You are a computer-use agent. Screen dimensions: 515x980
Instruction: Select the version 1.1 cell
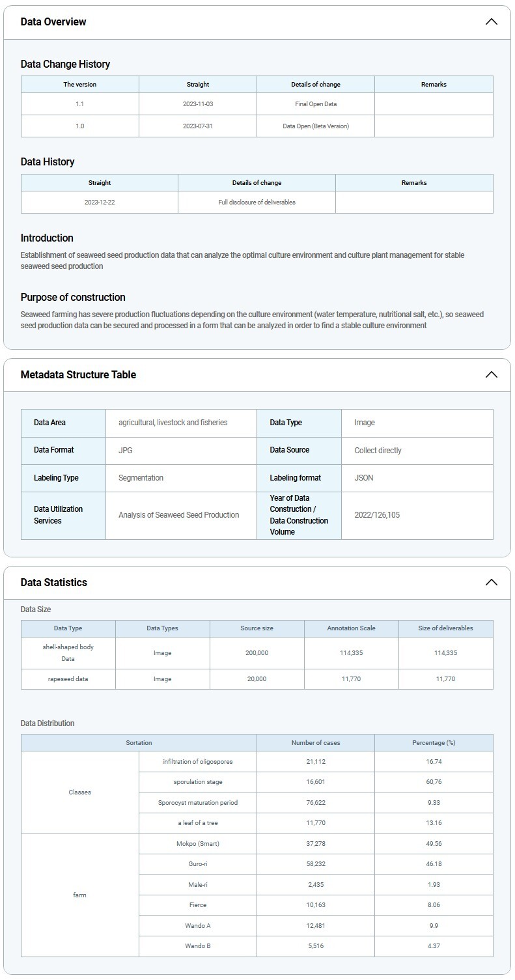79,104
